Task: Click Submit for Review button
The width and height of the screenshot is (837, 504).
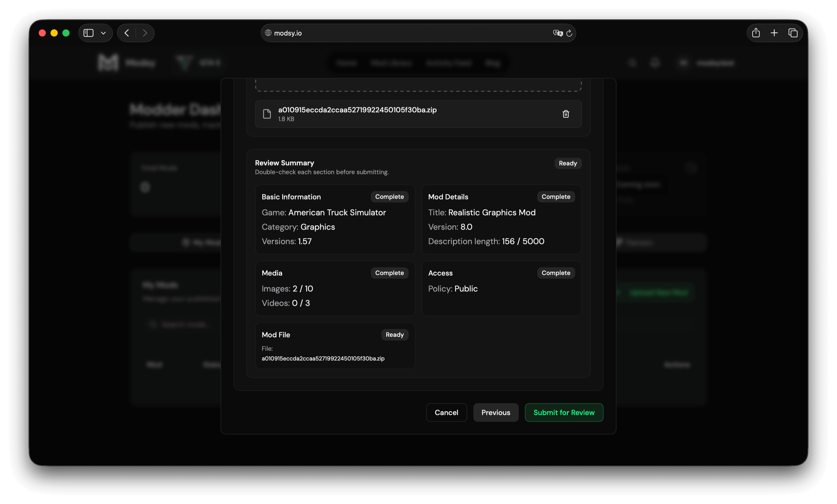Action: (564, 412)
